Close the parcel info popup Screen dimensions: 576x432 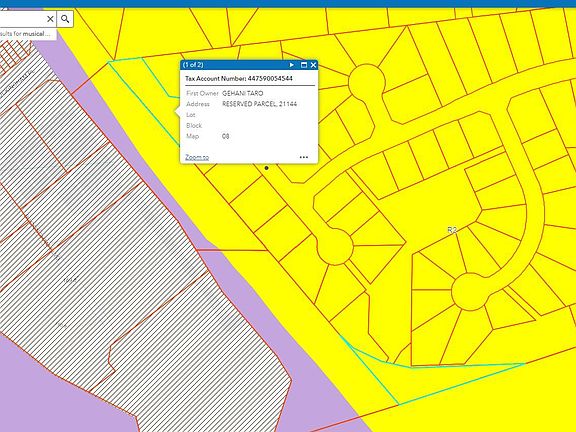click(x=313, y=65)
